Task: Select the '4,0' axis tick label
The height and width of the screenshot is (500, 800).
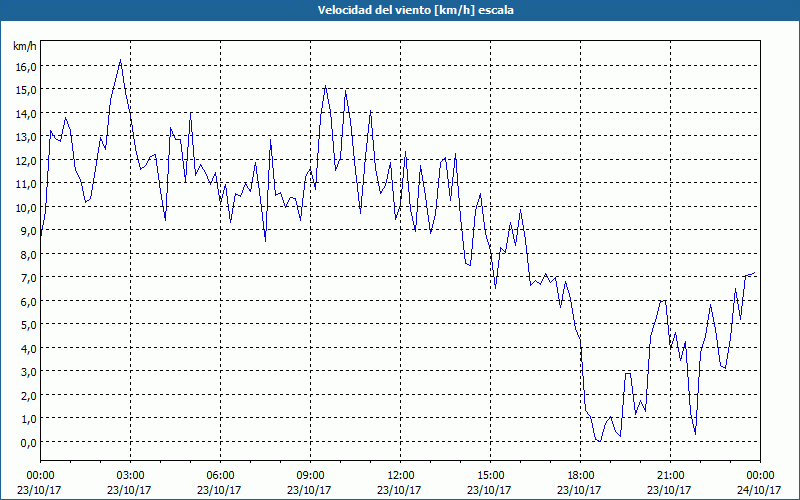Action: [28, 348]
